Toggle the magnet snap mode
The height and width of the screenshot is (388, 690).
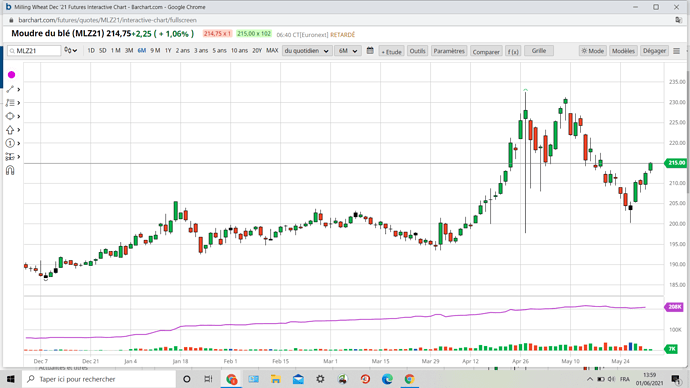point(10,170)
